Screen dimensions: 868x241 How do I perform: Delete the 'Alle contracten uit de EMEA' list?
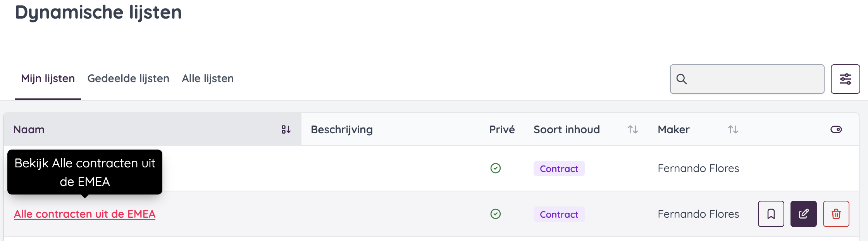click(x=836, y=214)
